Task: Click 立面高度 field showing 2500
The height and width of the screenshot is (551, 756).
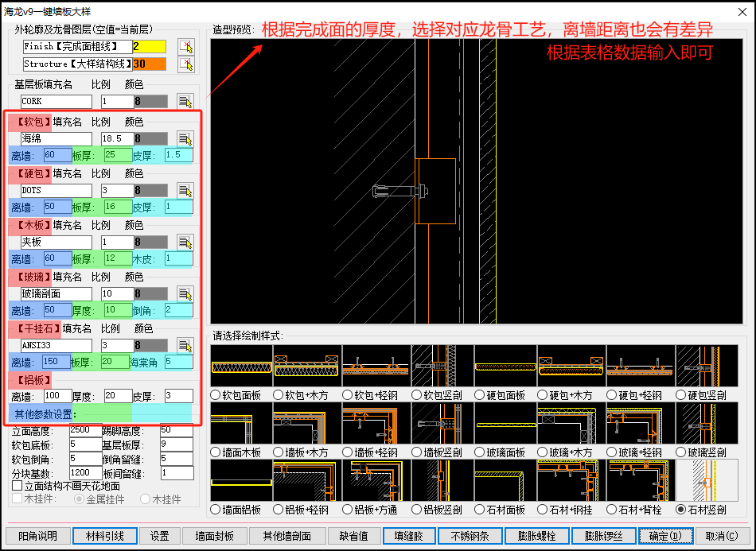Action: click(85, 430)
